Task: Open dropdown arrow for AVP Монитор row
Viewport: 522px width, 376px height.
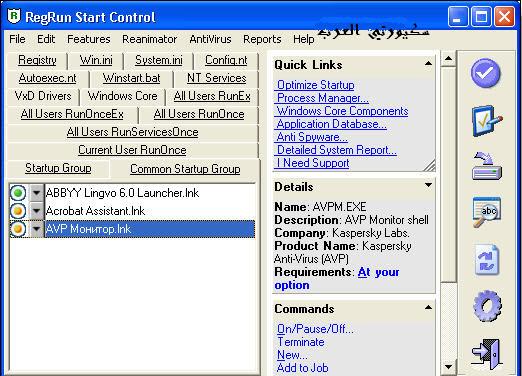Action: 36,229
